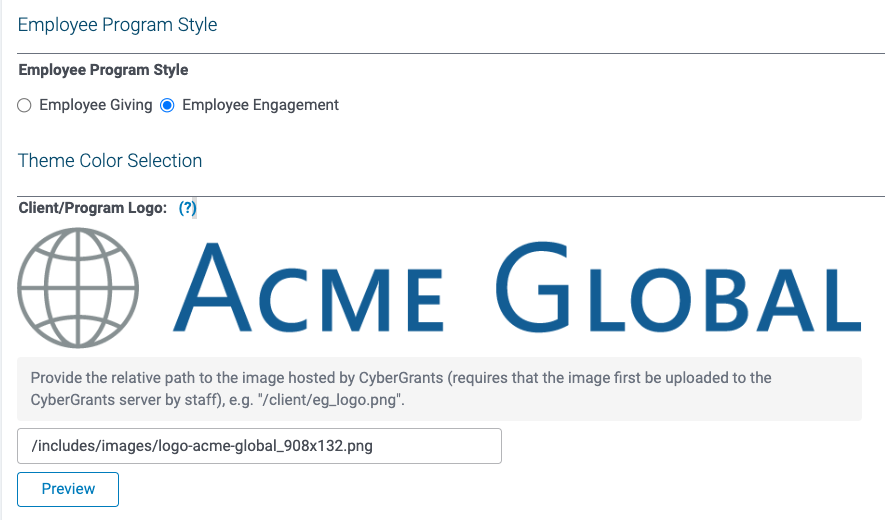
Task: Click the blue Employee Program Style section heading
Action: 117,25
